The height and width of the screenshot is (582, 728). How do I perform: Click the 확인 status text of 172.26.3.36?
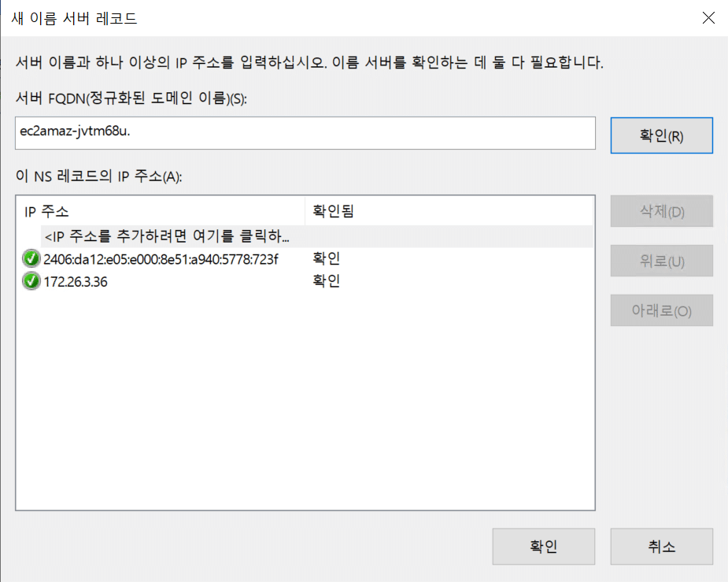pyautogui.click(x=325, y=282)
